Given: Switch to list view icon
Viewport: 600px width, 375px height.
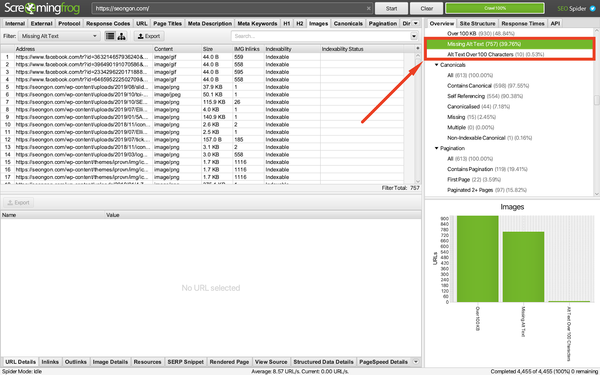Looking at the screenshot, I should 110,36.
